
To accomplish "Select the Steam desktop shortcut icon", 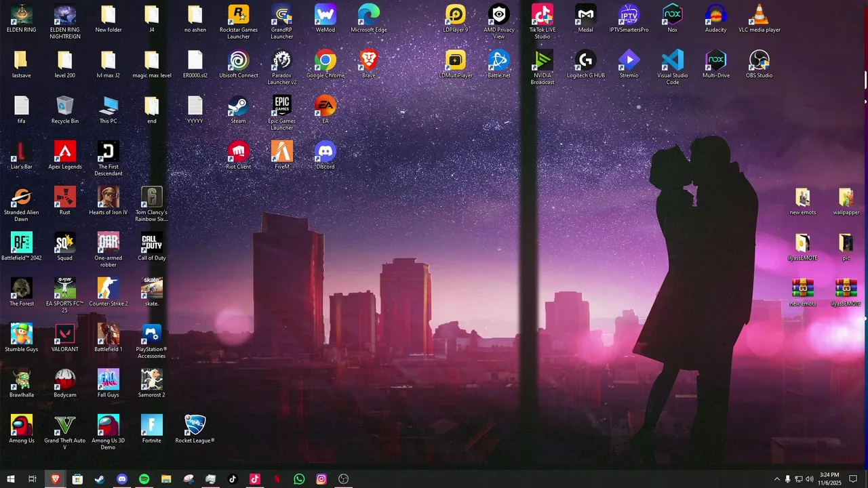I will (239, 109).
